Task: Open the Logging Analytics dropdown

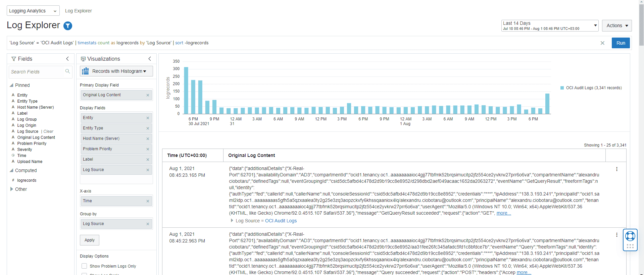Action: [33, 11]
